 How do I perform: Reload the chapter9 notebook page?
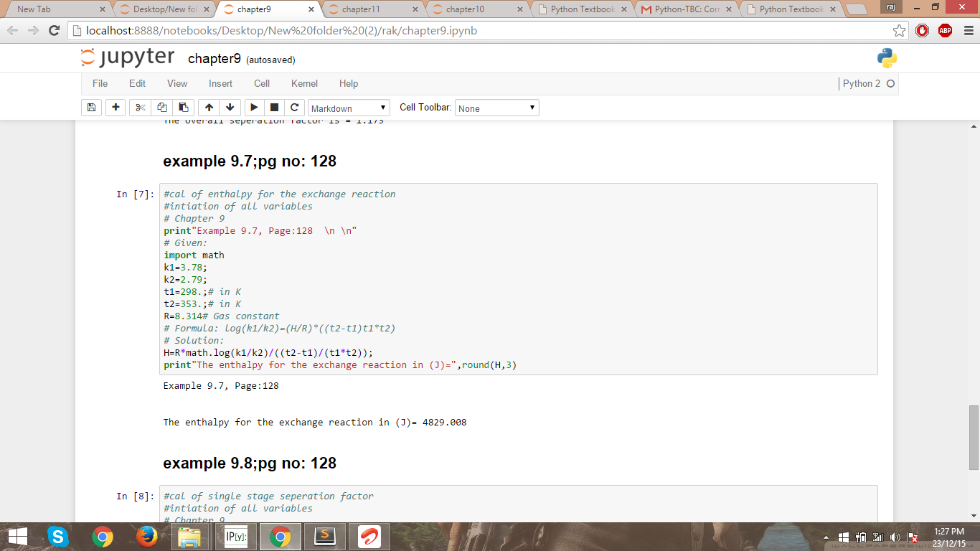[54, 31]
